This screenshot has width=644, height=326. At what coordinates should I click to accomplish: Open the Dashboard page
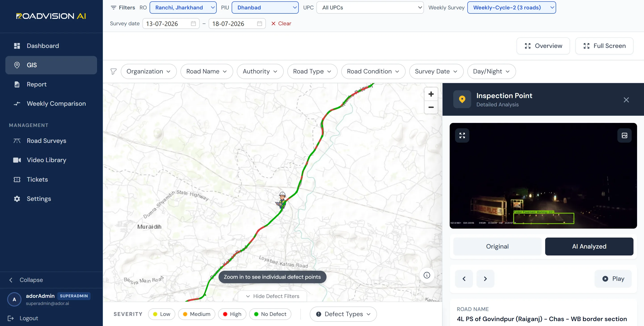[x=51, y=46]
